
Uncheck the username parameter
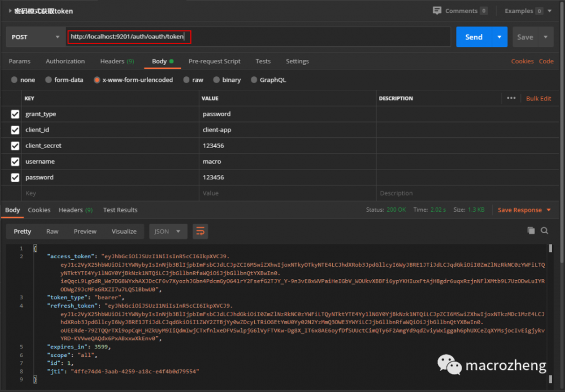pos(14,161)
